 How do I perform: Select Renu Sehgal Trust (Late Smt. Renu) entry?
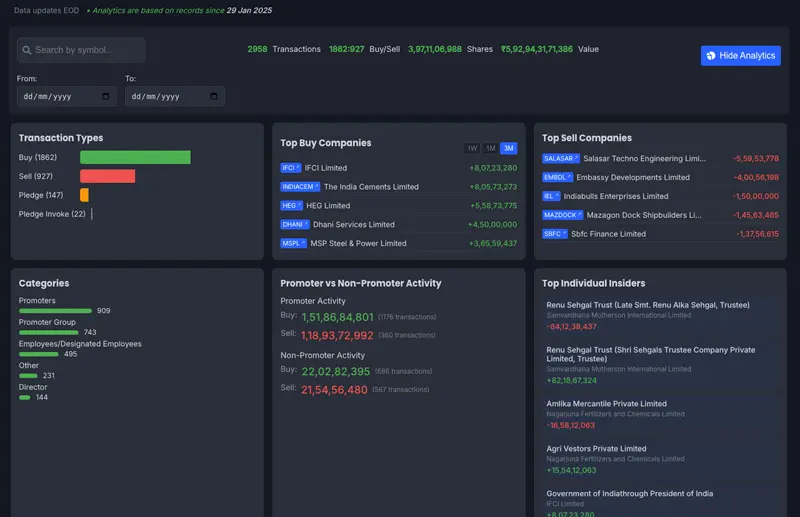[660, 316]
